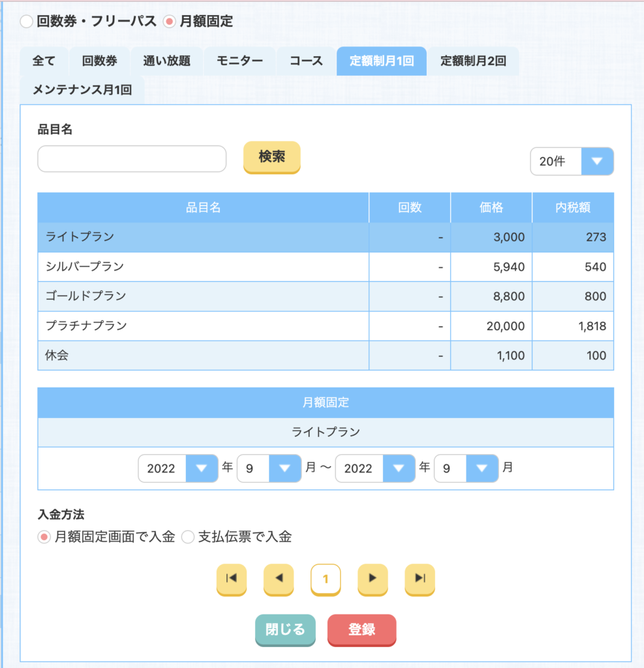Screen dimensions: 644x668
Task: Click the 検索 search button
Action: (271, 157)
